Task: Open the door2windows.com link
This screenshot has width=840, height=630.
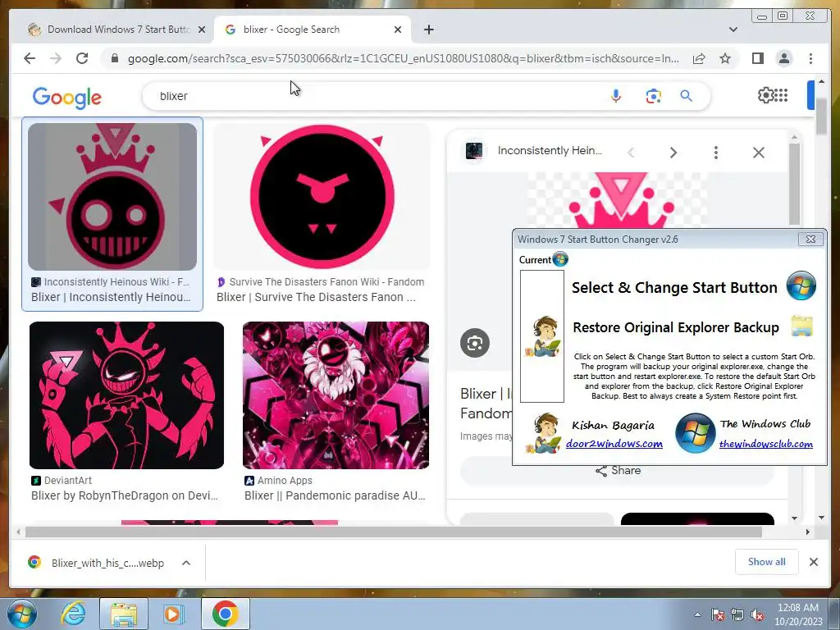Action: (614, 444)
